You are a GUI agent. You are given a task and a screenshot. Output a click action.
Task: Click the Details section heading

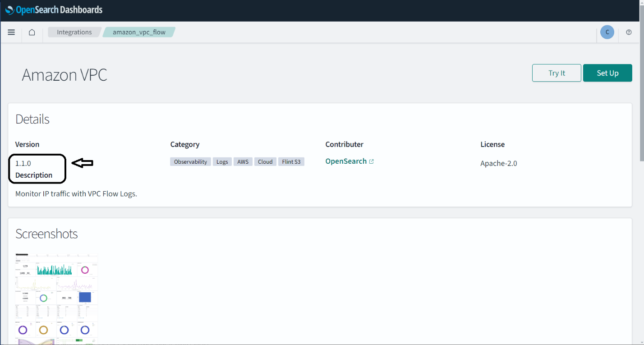pyautogui.click(x=32, y=119)
